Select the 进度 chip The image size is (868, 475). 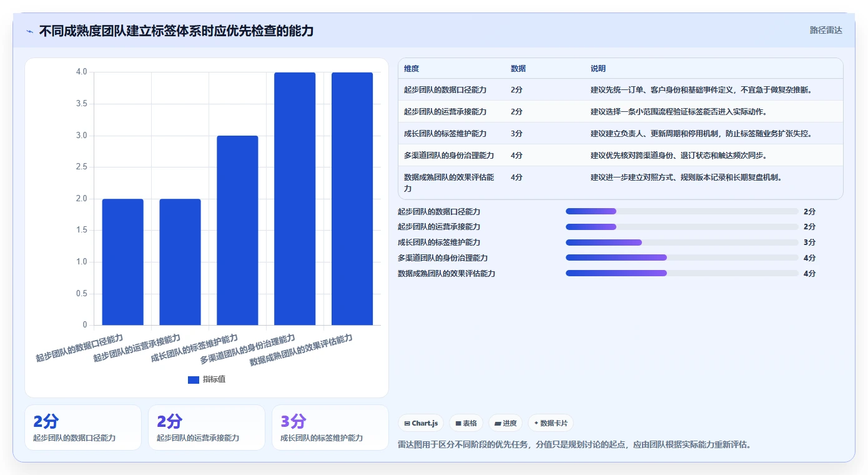(505, 423)
